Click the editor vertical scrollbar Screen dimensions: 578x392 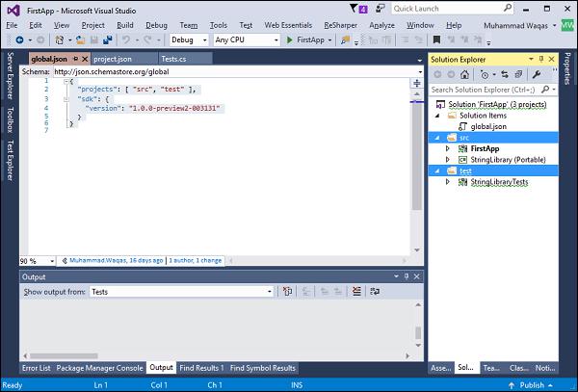tap(416, 164)
